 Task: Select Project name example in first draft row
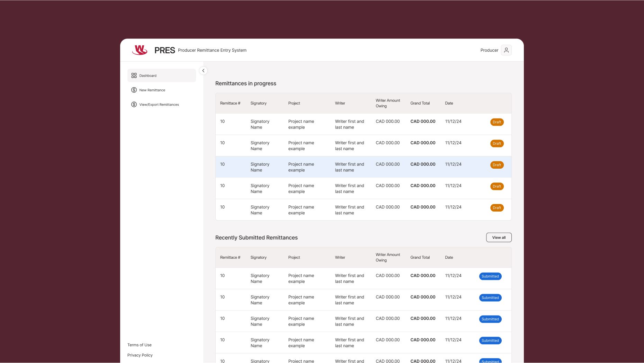click(301, 124)
